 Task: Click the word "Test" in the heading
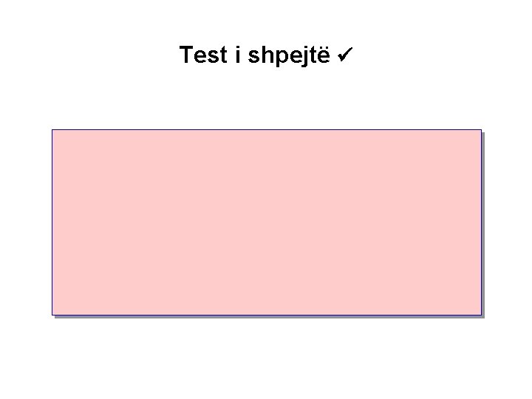pyautogui.click(x=203, y=54)
